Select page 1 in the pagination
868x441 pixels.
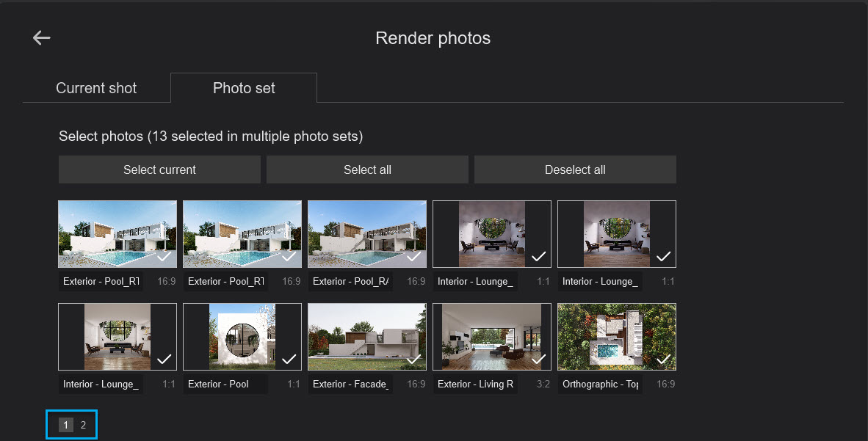click(66, 425)
